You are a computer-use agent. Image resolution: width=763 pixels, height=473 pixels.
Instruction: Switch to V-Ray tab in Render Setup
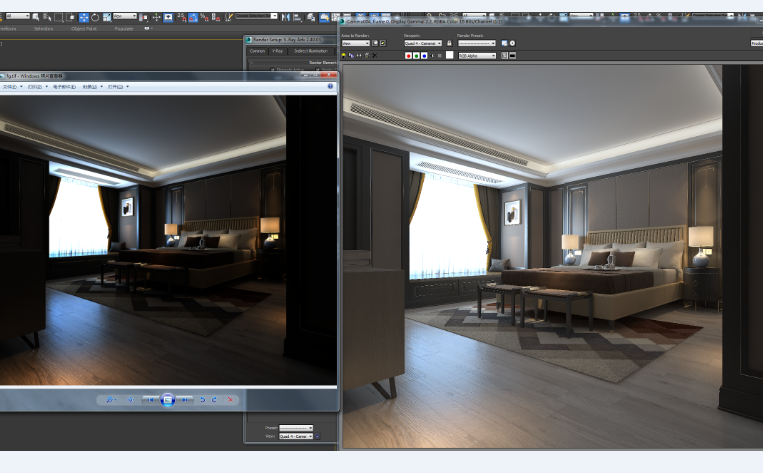pyautogui.click(x=277, y=51)
